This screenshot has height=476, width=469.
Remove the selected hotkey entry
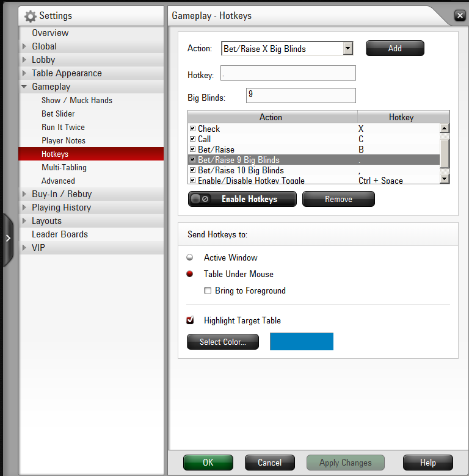pyautogui.click(x=338, y=199)
